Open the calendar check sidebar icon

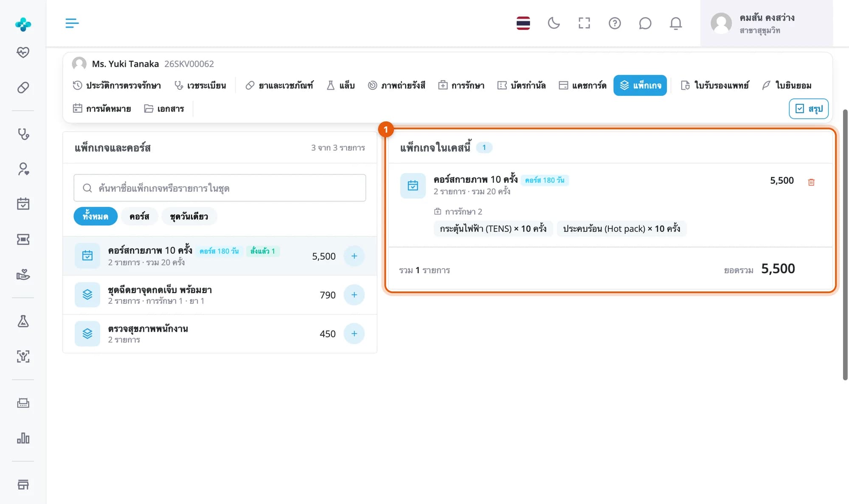click(x=23, y=204)
